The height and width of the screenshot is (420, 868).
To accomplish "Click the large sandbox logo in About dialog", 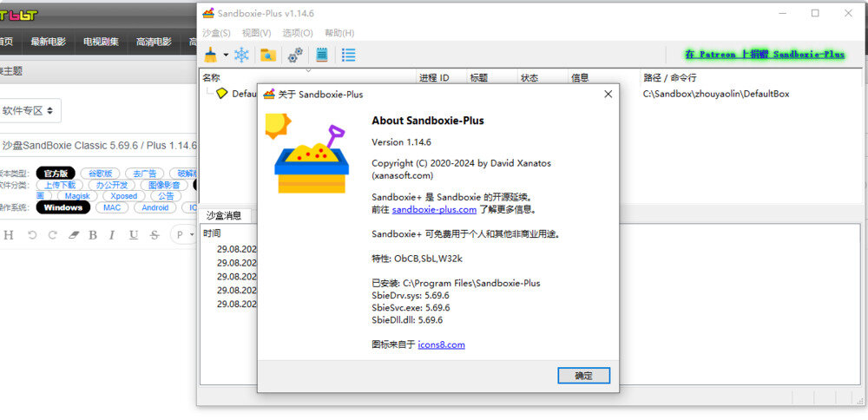I will pyautogui.click(x=307, y=154).
